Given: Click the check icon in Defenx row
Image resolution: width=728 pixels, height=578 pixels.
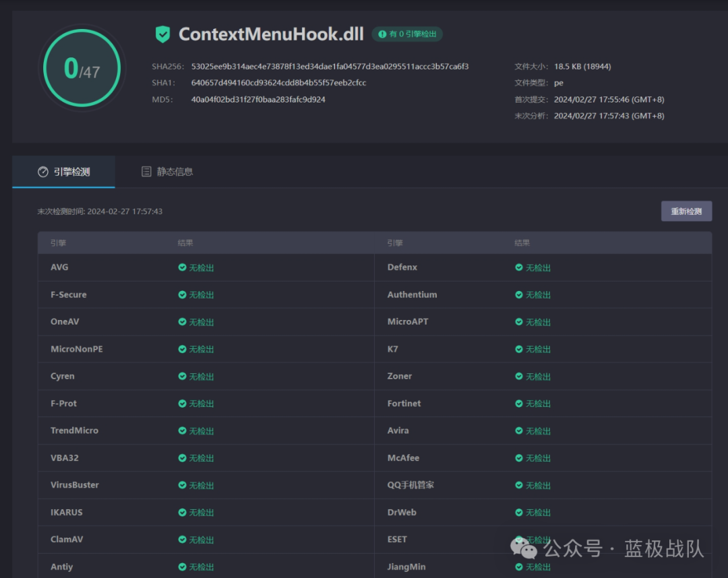Looking at the screenshot, I should click(x=518, y=267).
